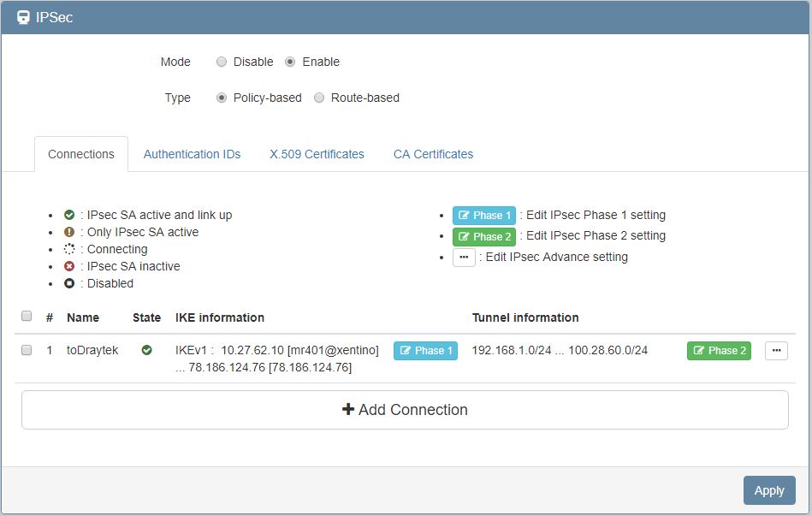The width and height of the screenshot is (812, 516).
Task: Select the Disable mode radio button
Action: point(222,62)
